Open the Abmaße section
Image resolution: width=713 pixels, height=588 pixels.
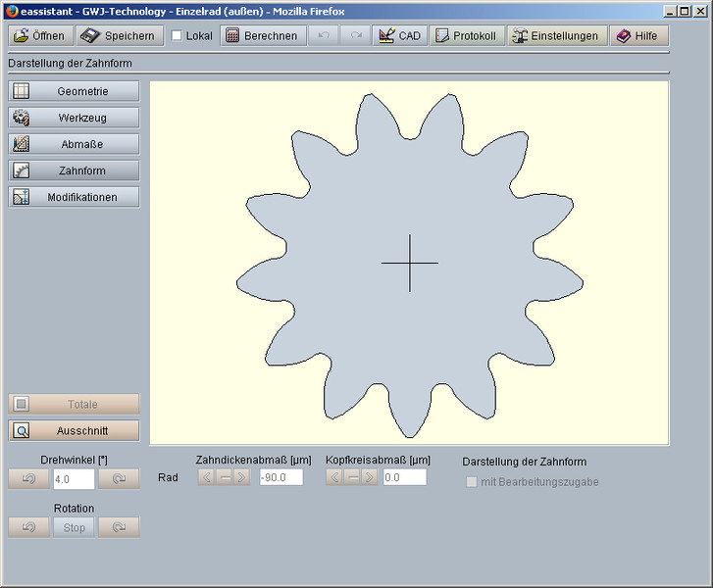(74, 144)
